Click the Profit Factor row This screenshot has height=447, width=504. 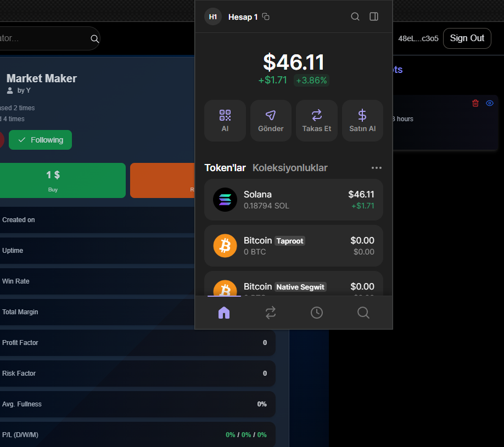point(137,343)
